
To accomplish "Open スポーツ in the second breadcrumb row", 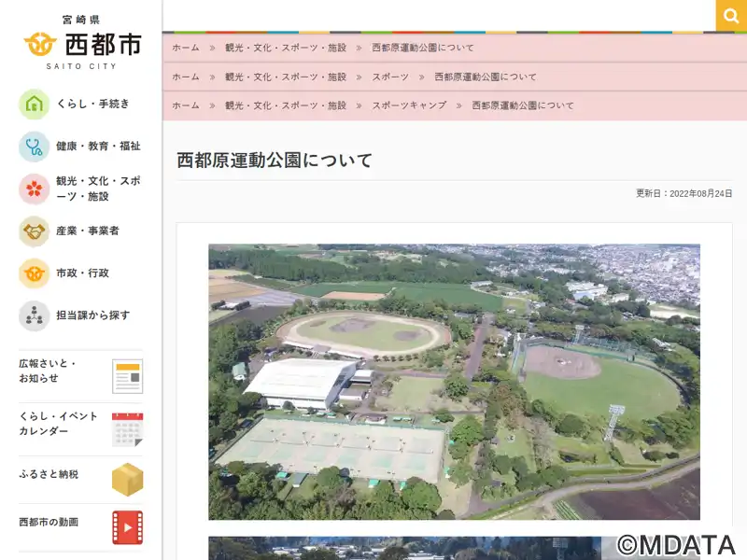I will tap(390, 77).
